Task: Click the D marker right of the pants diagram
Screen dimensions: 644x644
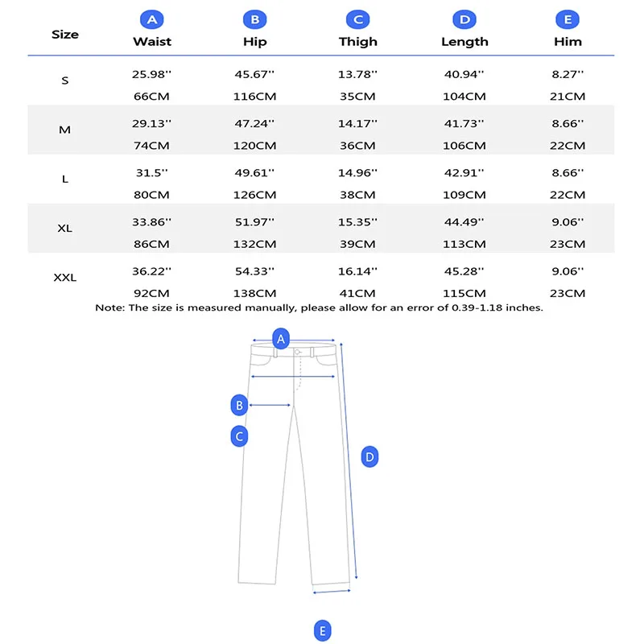Action: point(369,457)
